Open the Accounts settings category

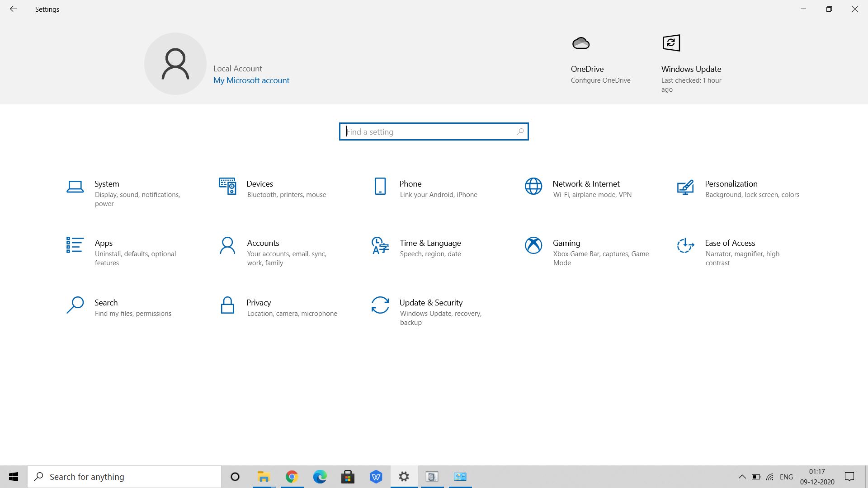tap(263, 243)
